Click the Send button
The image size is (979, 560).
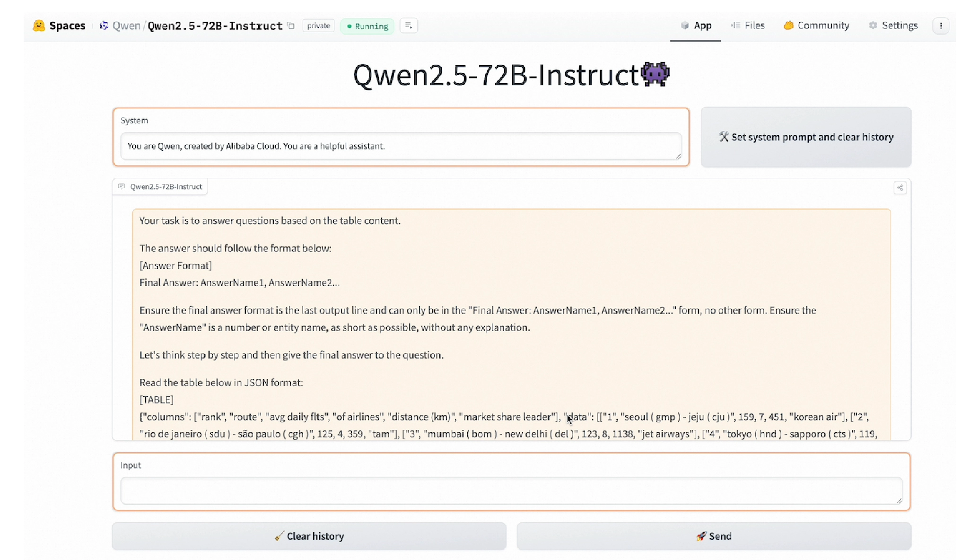click(x=714, y=536)
